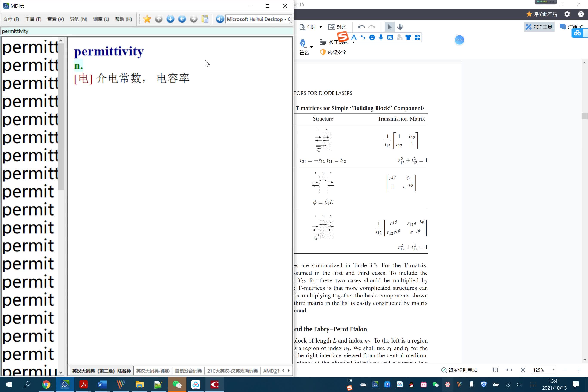Click word list scrollbar up arrow
Screen dimensions: 588x392
click(61, 40)
